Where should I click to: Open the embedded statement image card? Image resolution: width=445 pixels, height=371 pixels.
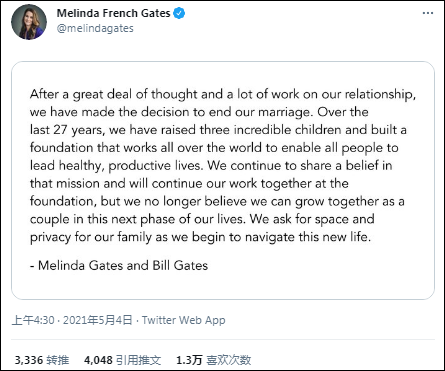(223, 180)
